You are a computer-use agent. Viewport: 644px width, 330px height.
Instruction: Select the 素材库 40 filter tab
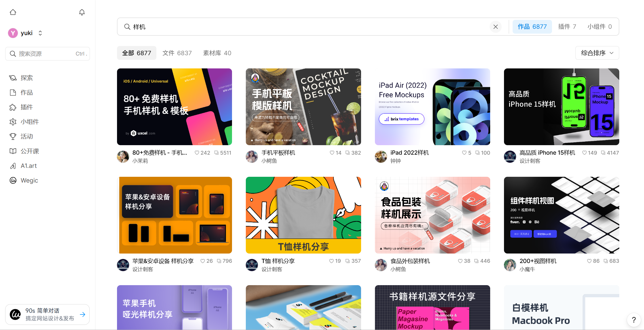pos(217,53)
